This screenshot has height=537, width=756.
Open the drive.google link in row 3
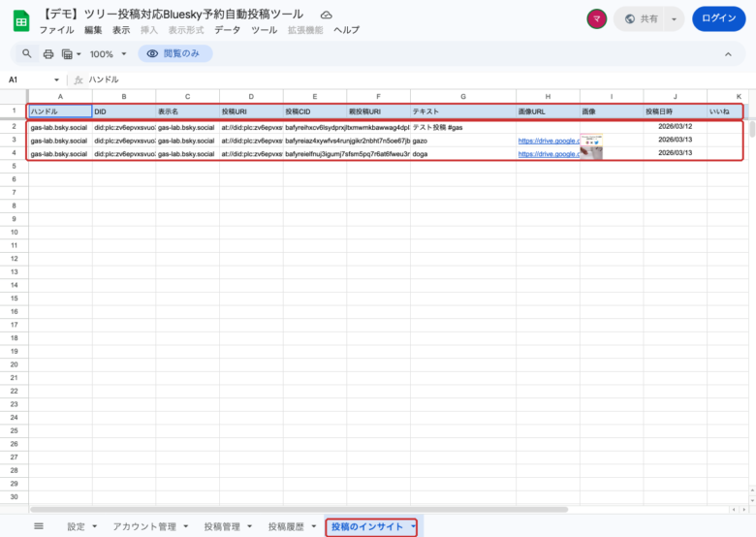549,141
